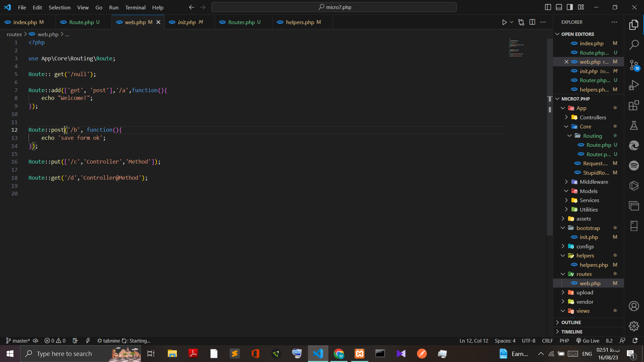Open the Spotify icon in activity bar
Image resolution: width=644 pixels, height=362 pixels.
[634, 166]
